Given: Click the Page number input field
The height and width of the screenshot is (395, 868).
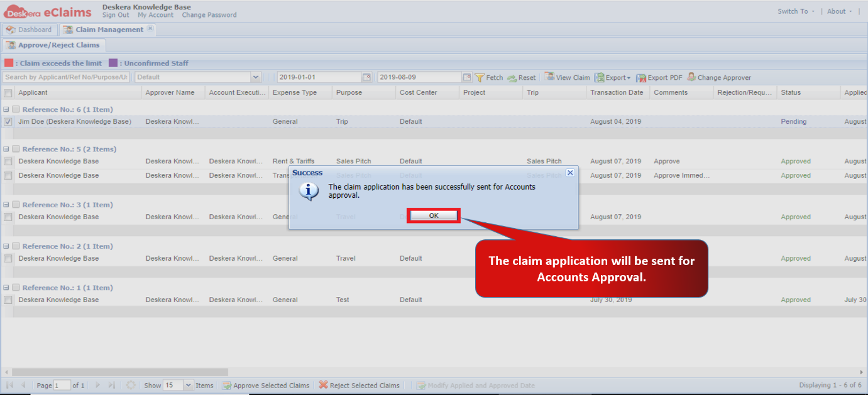Looking at the screenshot, I should point(61,385).
